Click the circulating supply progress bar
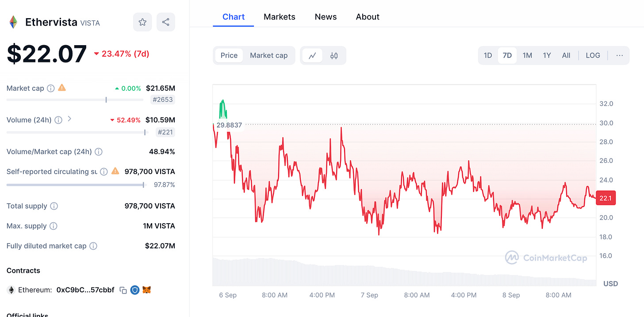The image size is (644, 317). (x=75, y=185)
